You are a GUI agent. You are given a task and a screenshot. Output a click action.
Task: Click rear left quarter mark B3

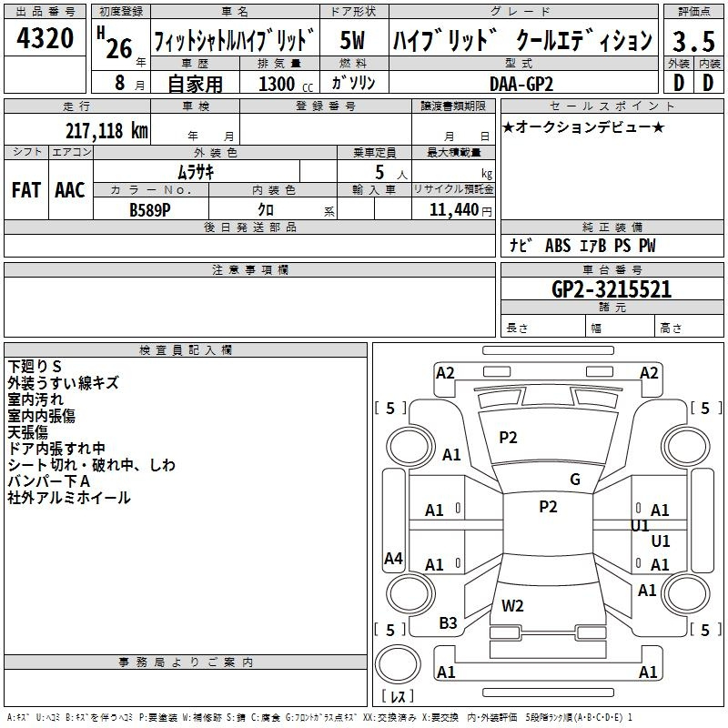pyautogui.click(x=448, y=622)
